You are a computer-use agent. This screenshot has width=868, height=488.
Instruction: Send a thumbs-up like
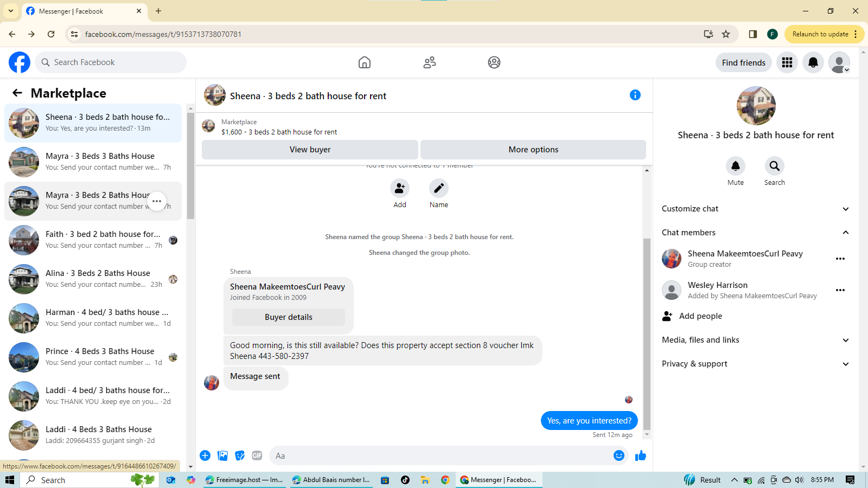641,455
